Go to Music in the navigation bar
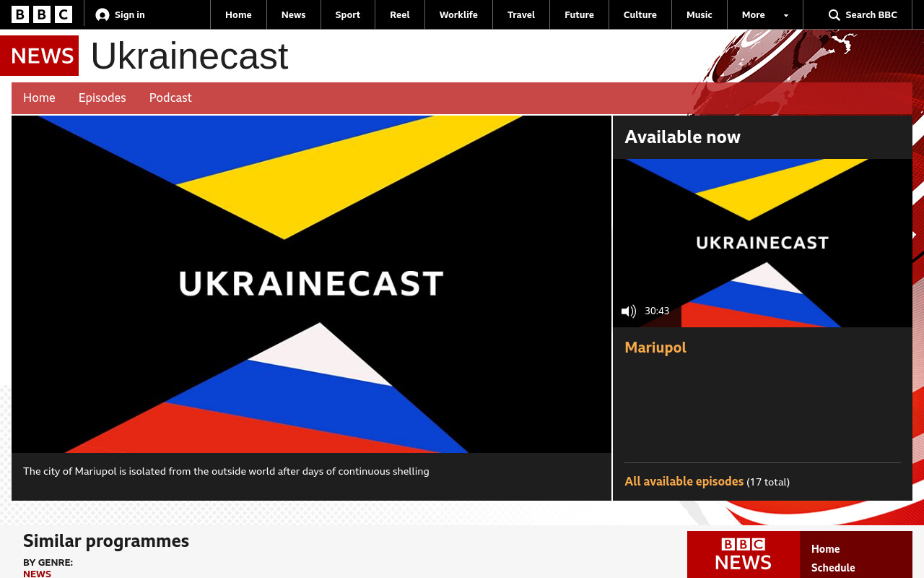This screenshot has width=924, height=578. click(699, 15)
